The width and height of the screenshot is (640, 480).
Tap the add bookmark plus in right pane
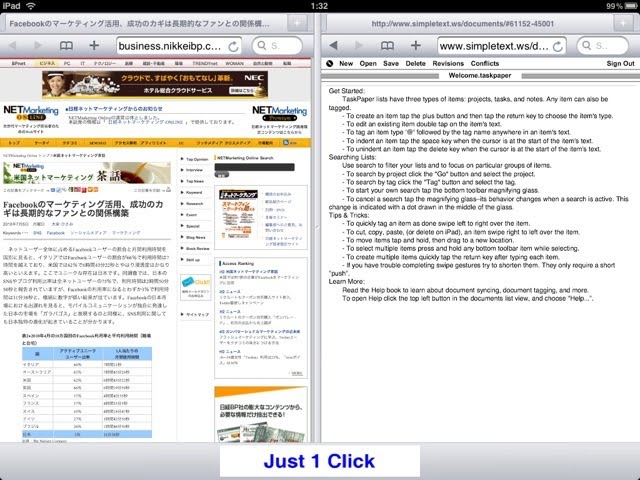[x=416, y=45]
